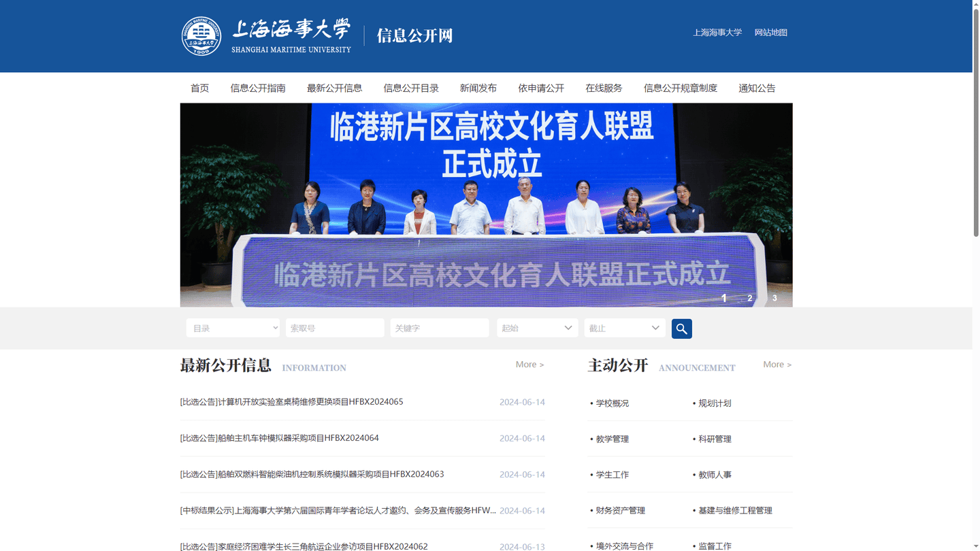Click the 关键字 input field

pyautogui.click(x=440, y=328)
